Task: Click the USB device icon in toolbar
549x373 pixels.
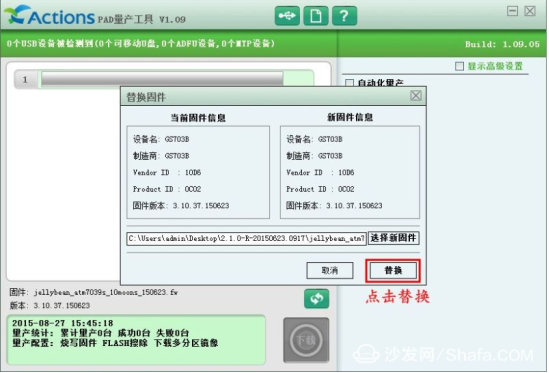Action: click(287, 16)
